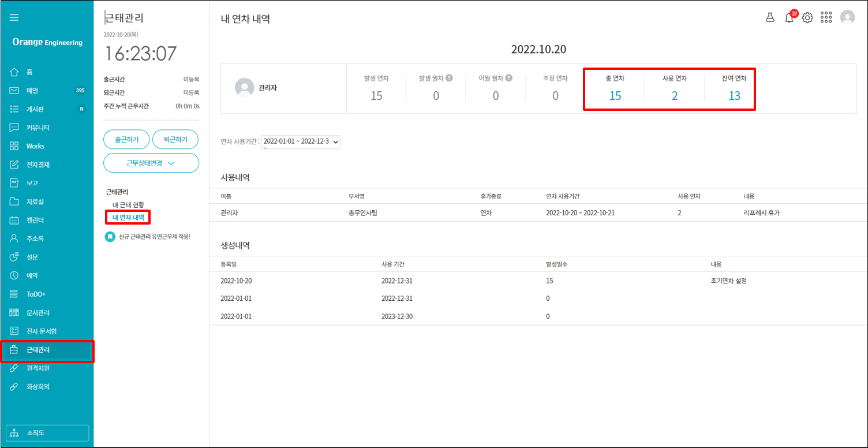Screen dimensions: 868x448
Task: Open 메일 in the sidebar
Action: (32, 91)
